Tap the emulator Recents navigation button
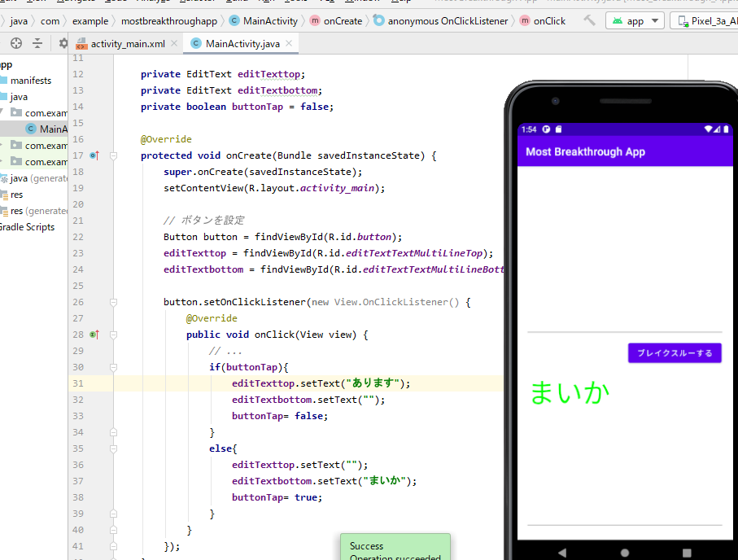 (688, 553)
